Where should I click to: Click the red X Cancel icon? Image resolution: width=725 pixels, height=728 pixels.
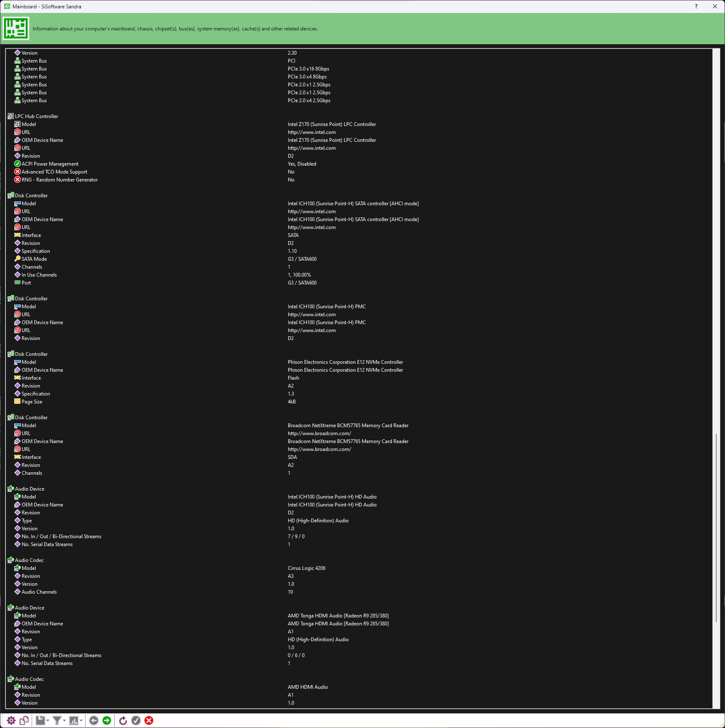[x=149, y=720]
